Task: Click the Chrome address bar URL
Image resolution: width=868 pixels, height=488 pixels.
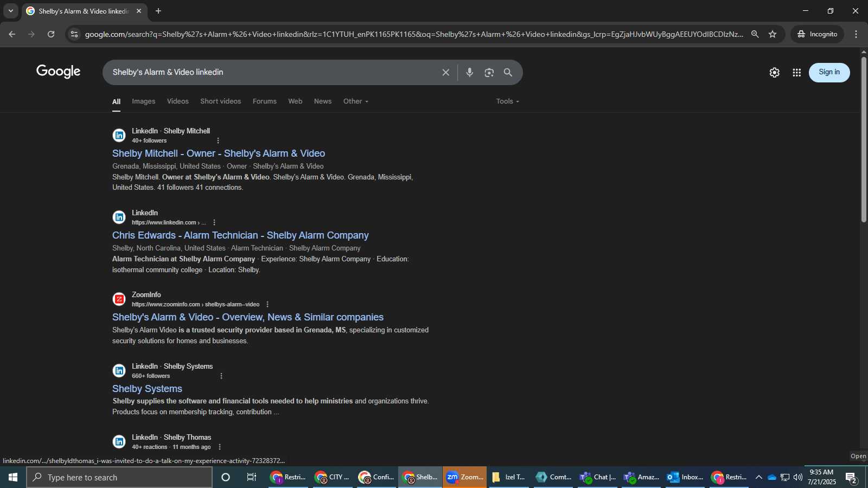Action: coord(414,34)
